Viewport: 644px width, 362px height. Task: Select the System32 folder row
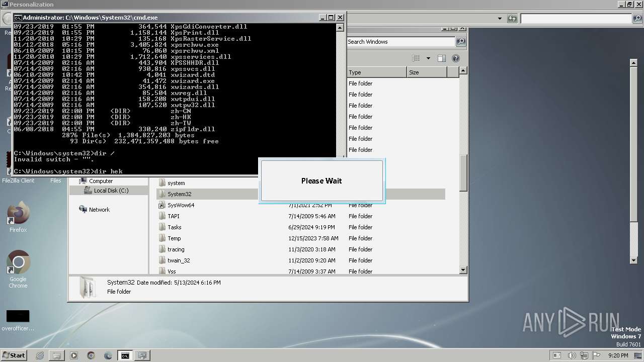pyautogui.click(x=301, y=194)
